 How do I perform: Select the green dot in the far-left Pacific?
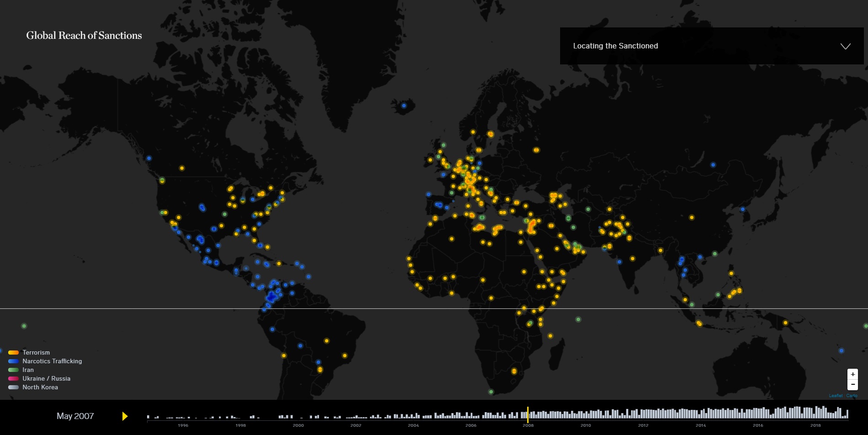(24, 326)
